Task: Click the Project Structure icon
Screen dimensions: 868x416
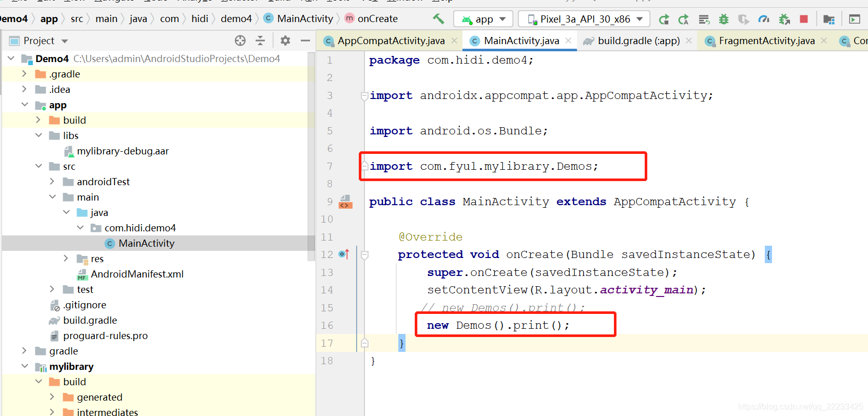Action: [x=828, y=19]
